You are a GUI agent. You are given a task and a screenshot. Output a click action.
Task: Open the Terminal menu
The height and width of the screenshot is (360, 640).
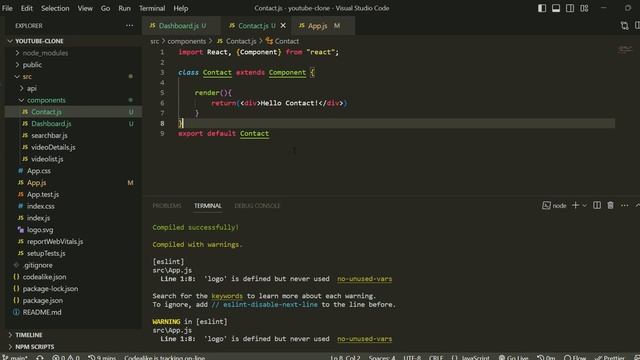(152, 8)
